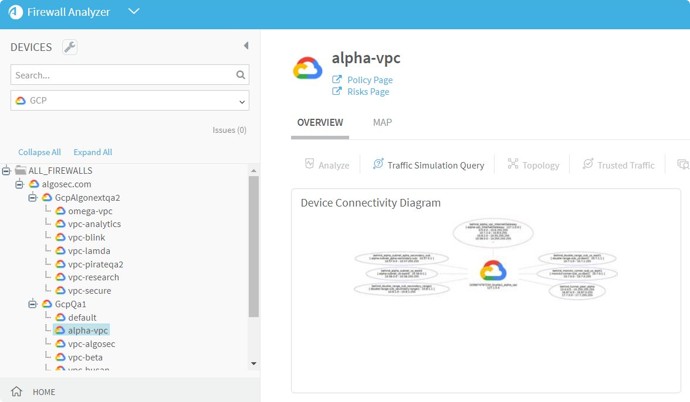Select the OVERVIEW tab
Image resolution: width=690 pixels, height=402 pixels.
point(320,122)
